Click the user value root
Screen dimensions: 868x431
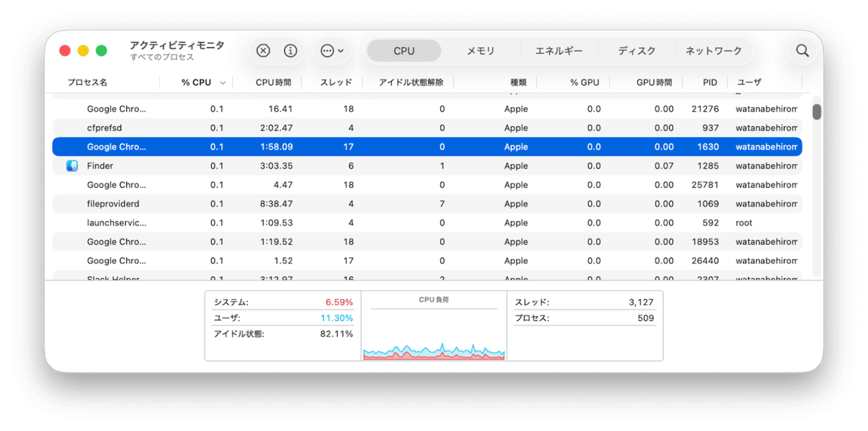pyautogui.click(x=745, y=223)
